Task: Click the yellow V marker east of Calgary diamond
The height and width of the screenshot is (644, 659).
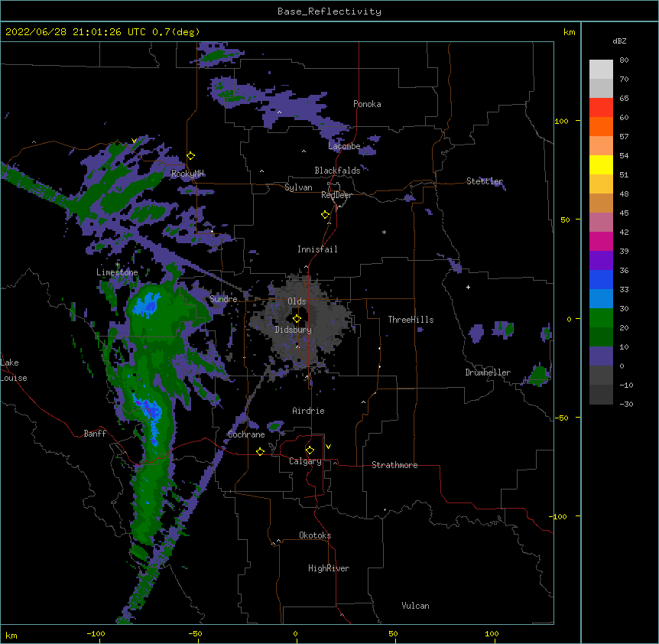Action: click(x=328, y=447)
